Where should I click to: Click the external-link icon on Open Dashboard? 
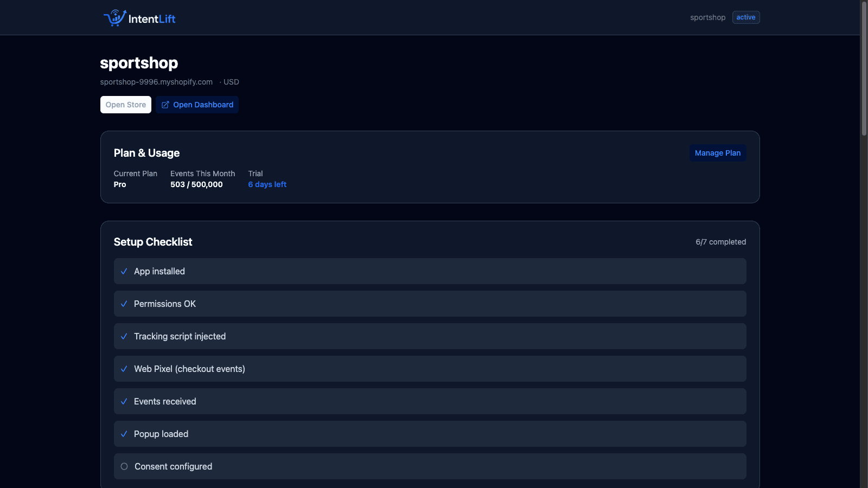[x=165, y=105]
